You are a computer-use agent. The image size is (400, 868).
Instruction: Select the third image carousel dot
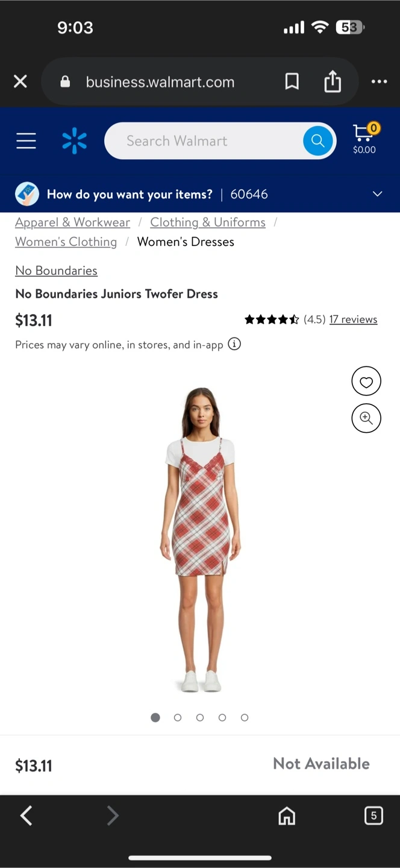pos(200,717)
